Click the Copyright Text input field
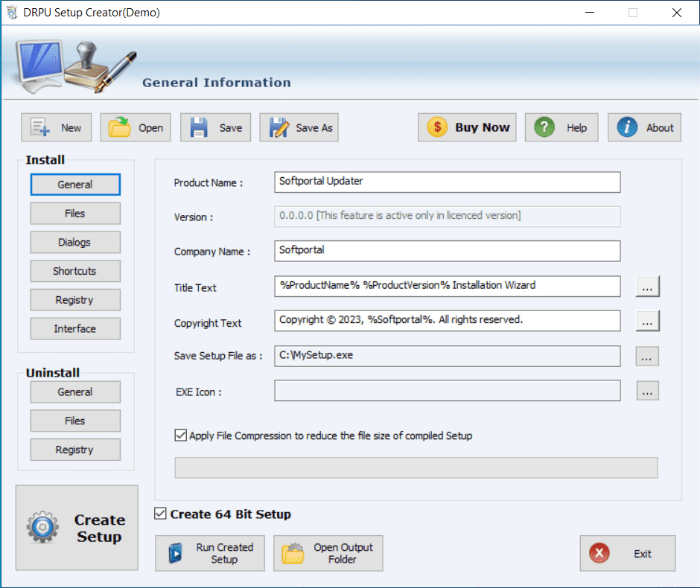Viewport: 700px width, 588px height. coord(448,321)
